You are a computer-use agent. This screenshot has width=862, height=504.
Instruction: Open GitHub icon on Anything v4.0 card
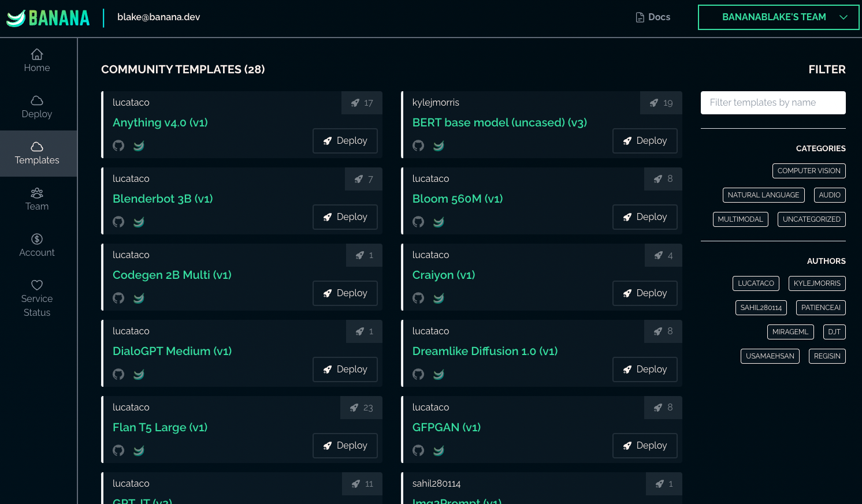118,145
